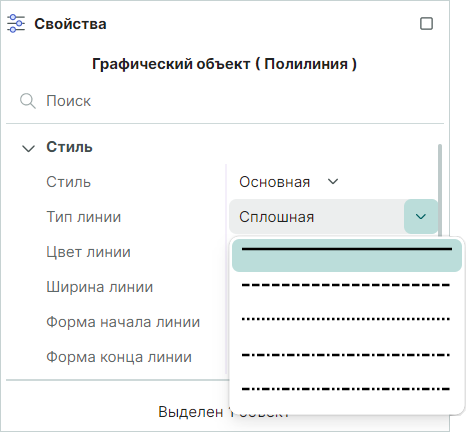Click the Ширина линии property label
Image resolution: width=466 pixels, height=432 pixels.
pyautogui.click(x=99, y=287)
